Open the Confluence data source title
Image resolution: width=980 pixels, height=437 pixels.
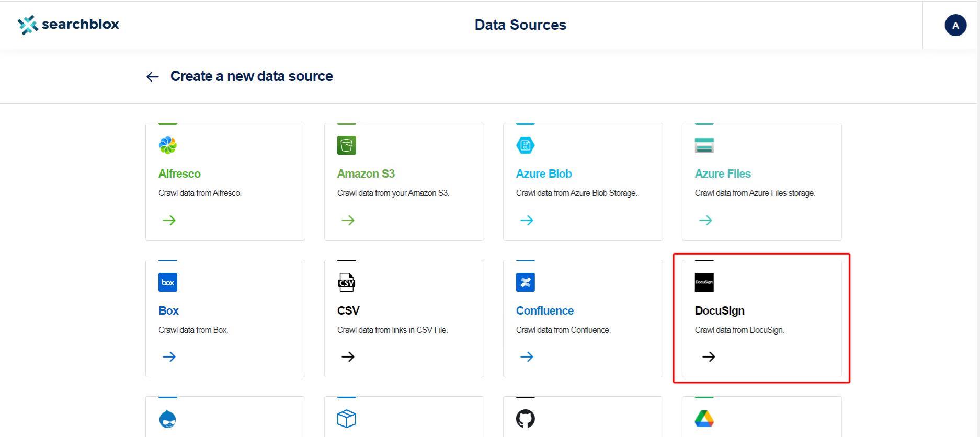tap(545, 311)
